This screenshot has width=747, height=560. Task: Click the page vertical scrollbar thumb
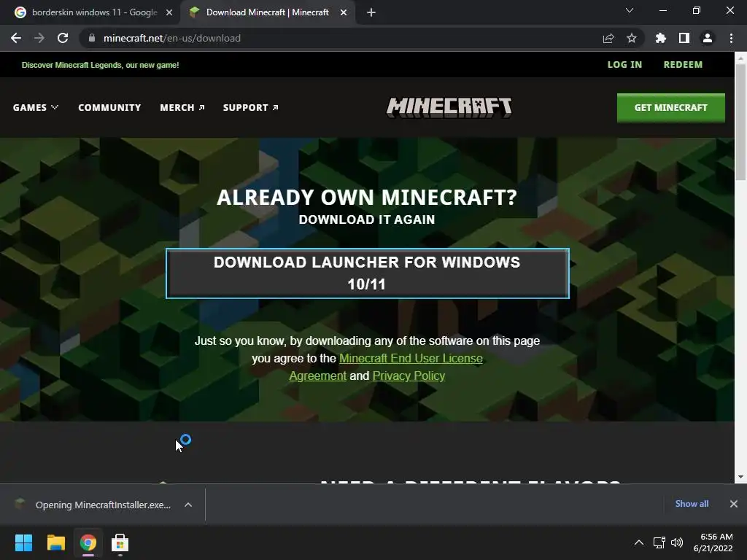[740, 122]
